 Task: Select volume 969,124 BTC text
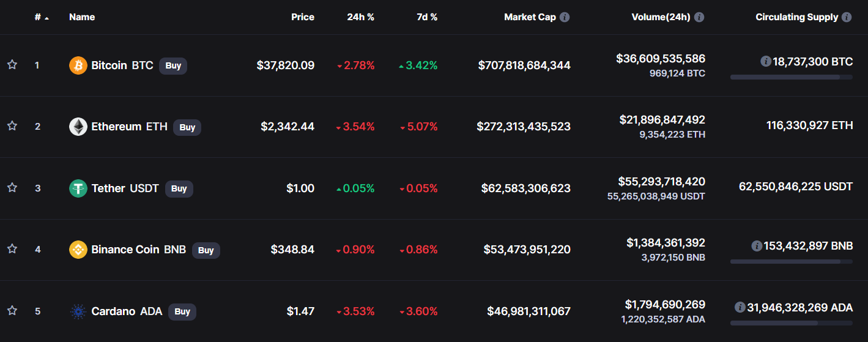coord(677,73)
